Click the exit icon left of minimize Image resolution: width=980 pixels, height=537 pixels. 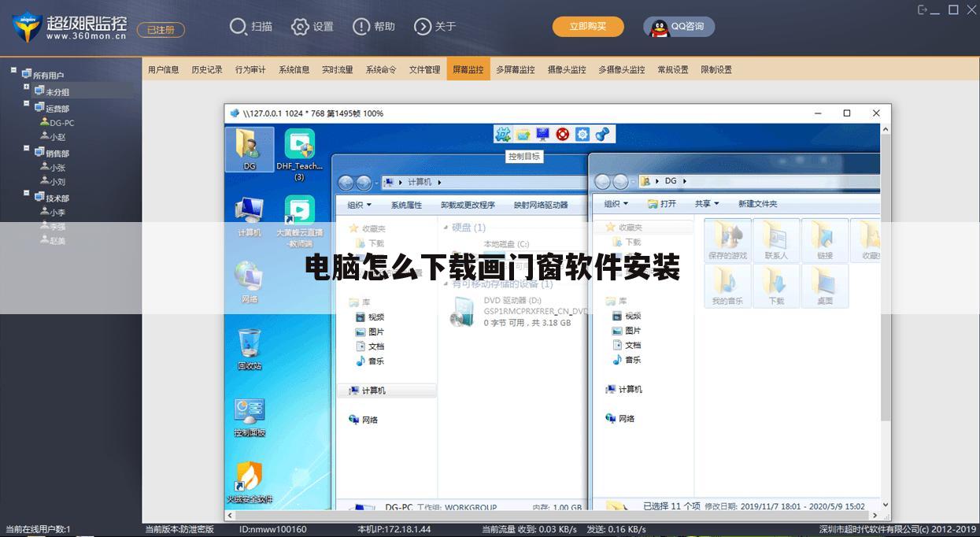pos(923,9)
